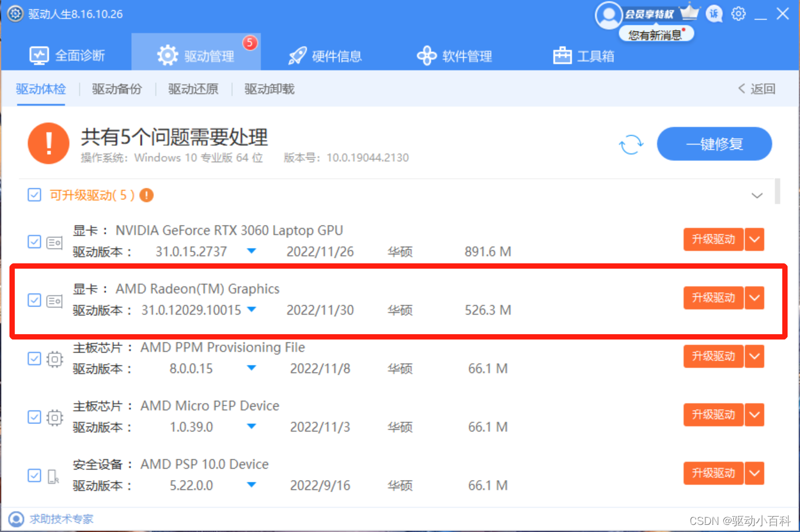
Task: Open version dropdown for 31.0.15.2737
Action: pyautogui.click(x=251, y=251)
